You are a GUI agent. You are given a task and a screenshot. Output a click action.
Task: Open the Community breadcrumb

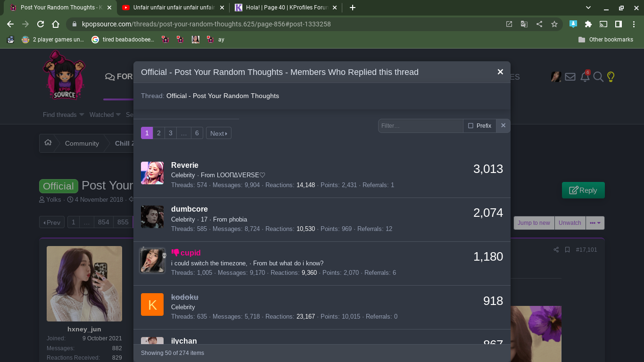pyautogui.click(x=82, y=143)
